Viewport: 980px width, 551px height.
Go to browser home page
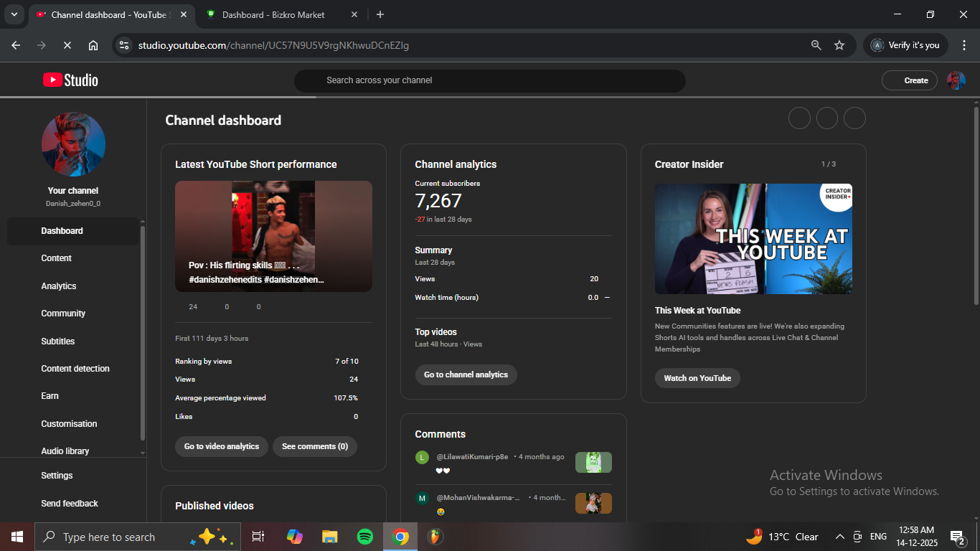coord(93,45)
